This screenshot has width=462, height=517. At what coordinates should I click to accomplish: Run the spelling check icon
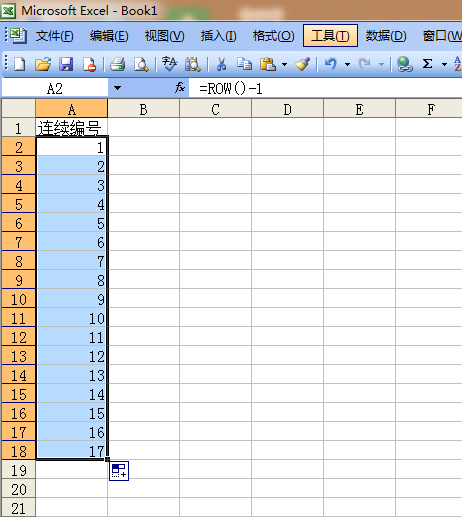pyautogui.click(x=169, y=64)
